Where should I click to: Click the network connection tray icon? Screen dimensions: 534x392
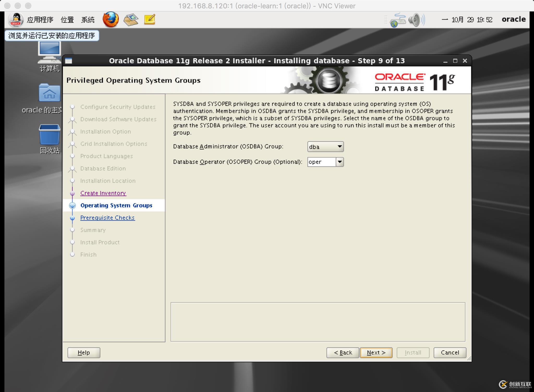[x=398, y=20]
